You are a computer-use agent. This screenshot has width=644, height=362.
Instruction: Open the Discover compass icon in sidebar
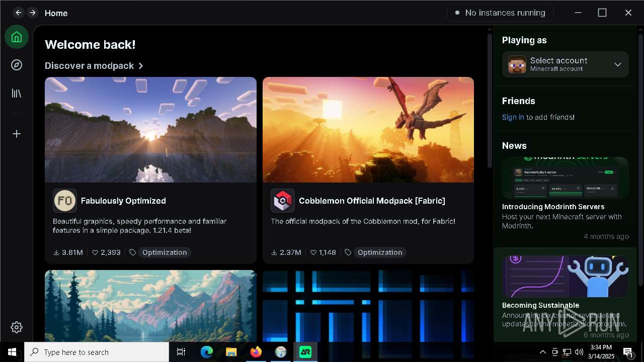(17, 65)
